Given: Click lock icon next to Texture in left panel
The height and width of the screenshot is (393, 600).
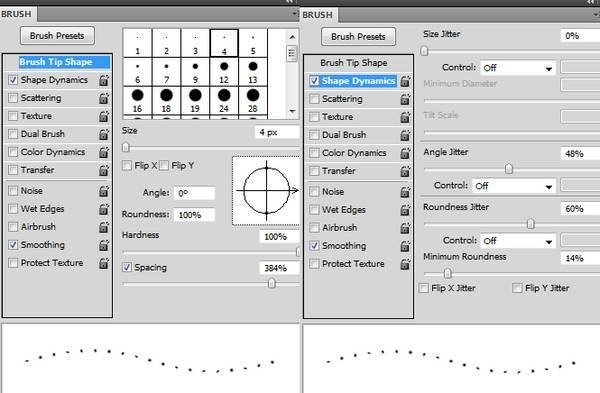Looking at the screenshot, I should point(104,116).
